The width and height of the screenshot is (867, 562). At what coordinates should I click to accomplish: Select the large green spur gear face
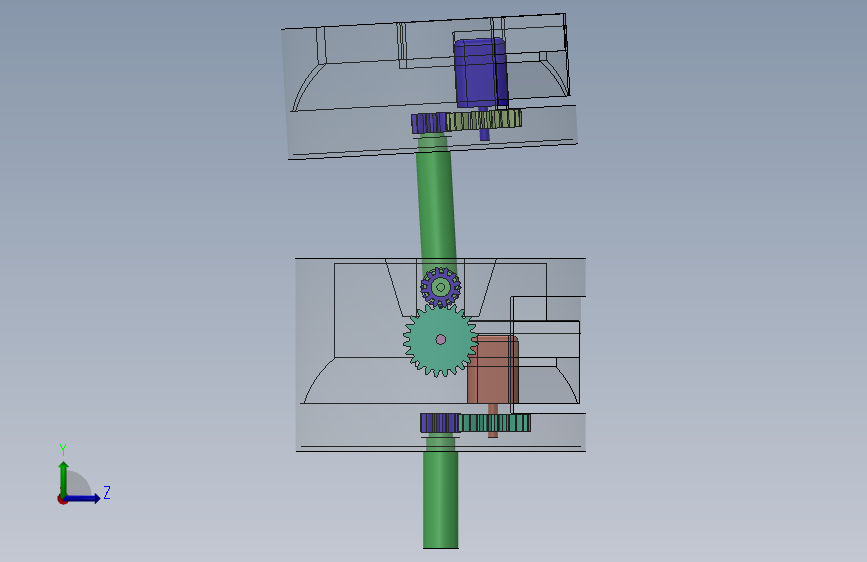point(440,340)
